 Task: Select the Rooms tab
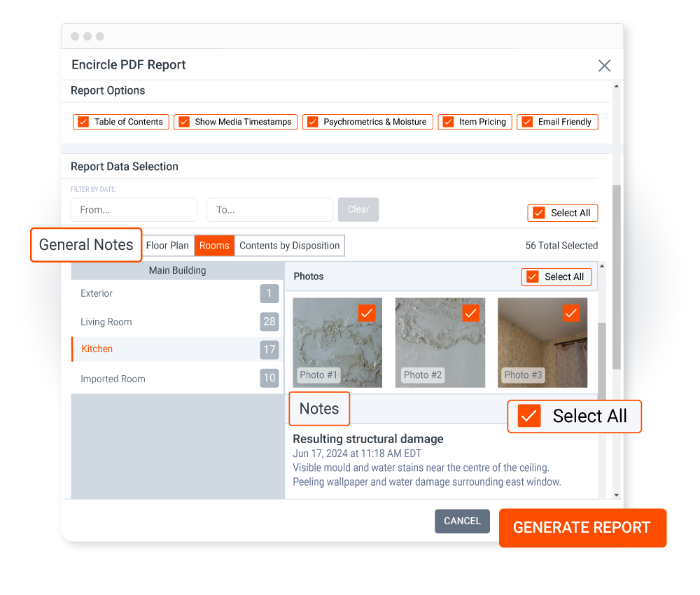click(214, 246)
